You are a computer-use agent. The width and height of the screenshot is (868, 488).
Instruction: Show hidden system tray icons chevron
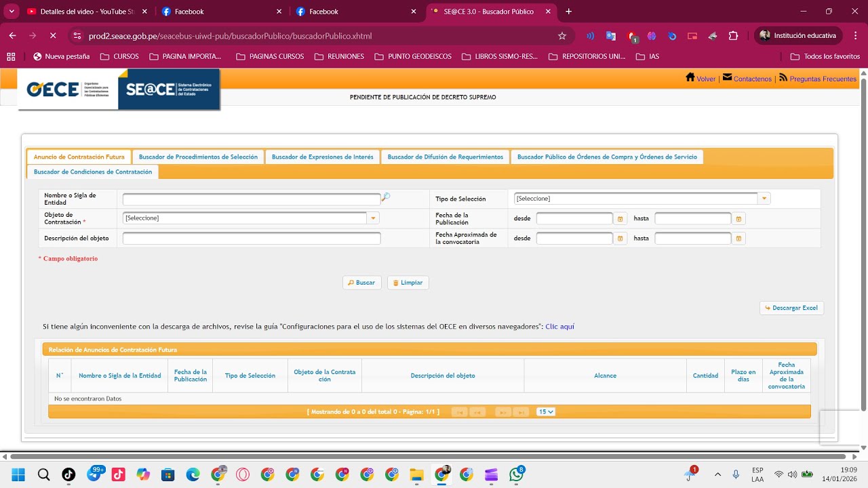coord(717,474)
